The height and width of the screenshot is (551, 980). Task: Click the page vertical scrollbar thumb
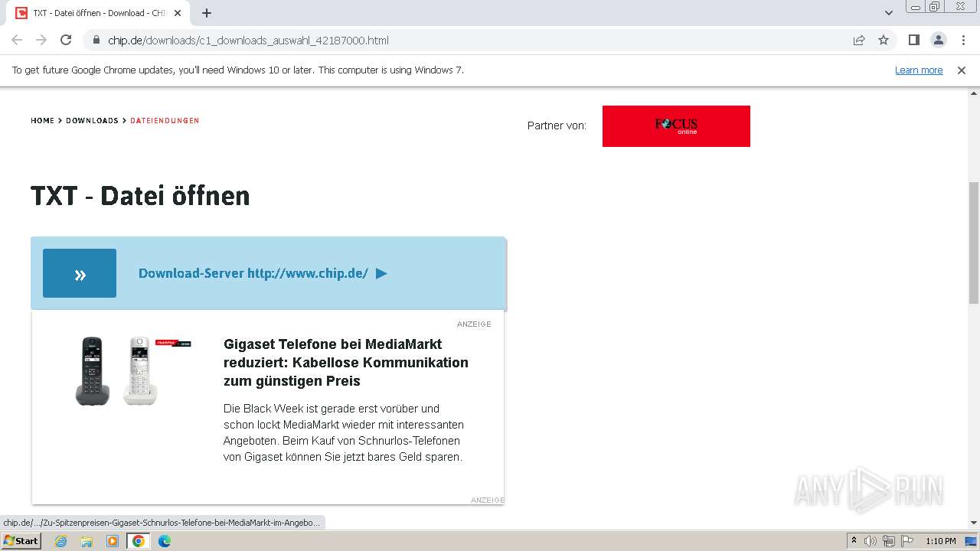[974, 243]
